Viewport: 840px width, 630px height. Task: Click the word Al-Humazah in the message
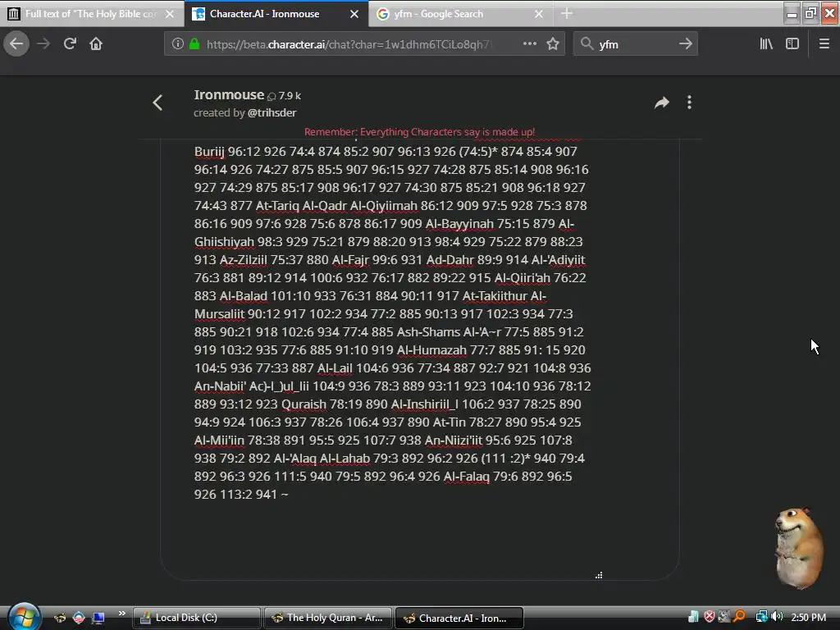(431, 349)
